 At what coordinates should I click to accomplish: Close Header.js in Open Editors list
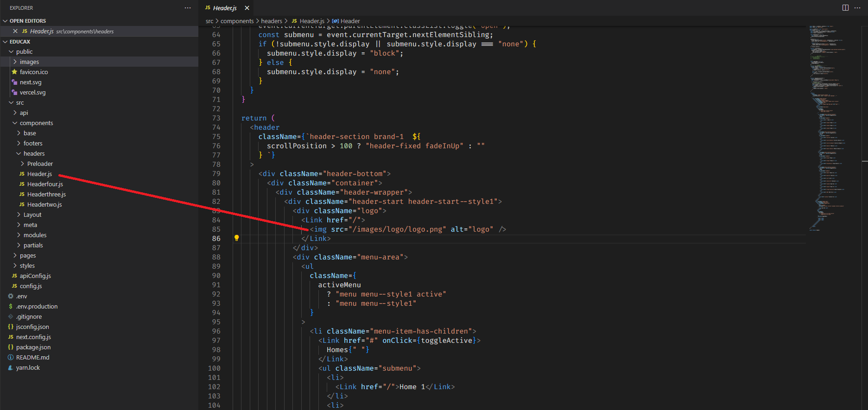[x=15, y=31]
